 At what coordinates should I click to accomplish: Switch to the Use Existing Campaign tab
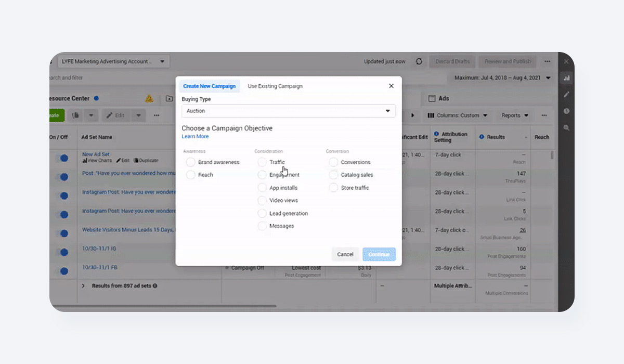(x=275, y=86)
